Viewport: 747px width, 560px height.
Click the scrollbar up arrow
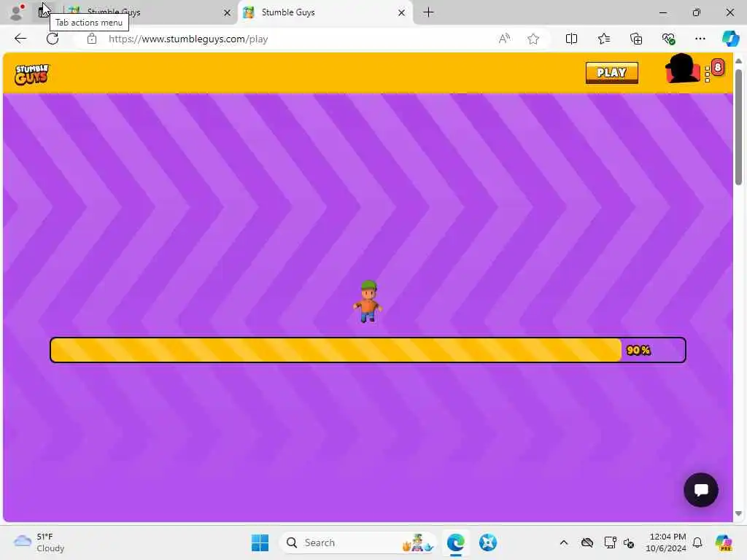tap(738, 61)
